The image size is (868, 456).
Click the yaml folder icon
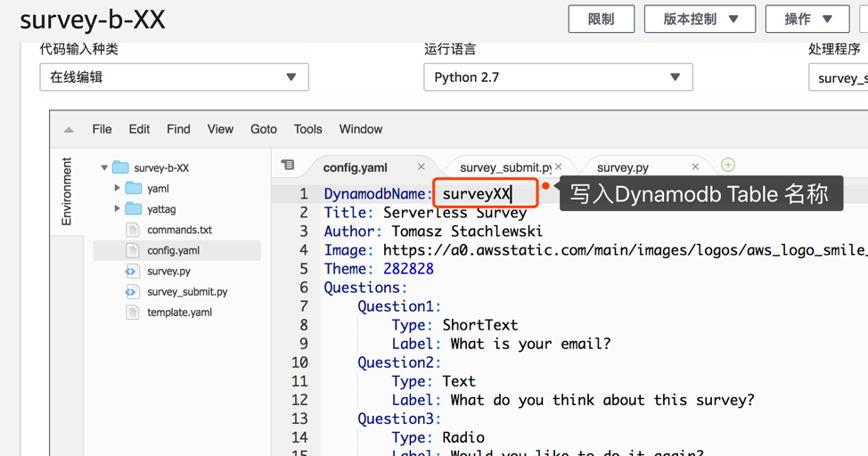click(x=134, y=188)
